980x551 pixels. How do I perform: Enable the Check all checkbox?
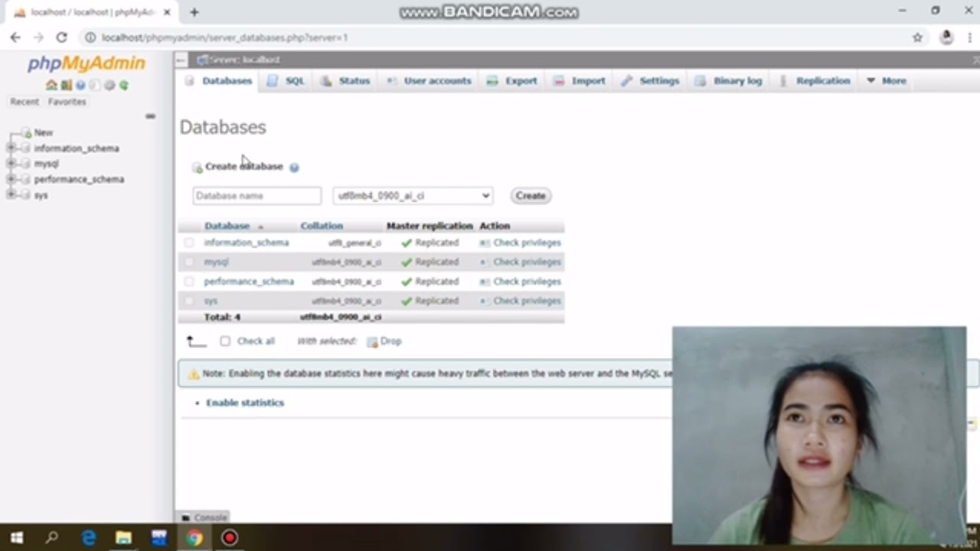pos(225,341)
